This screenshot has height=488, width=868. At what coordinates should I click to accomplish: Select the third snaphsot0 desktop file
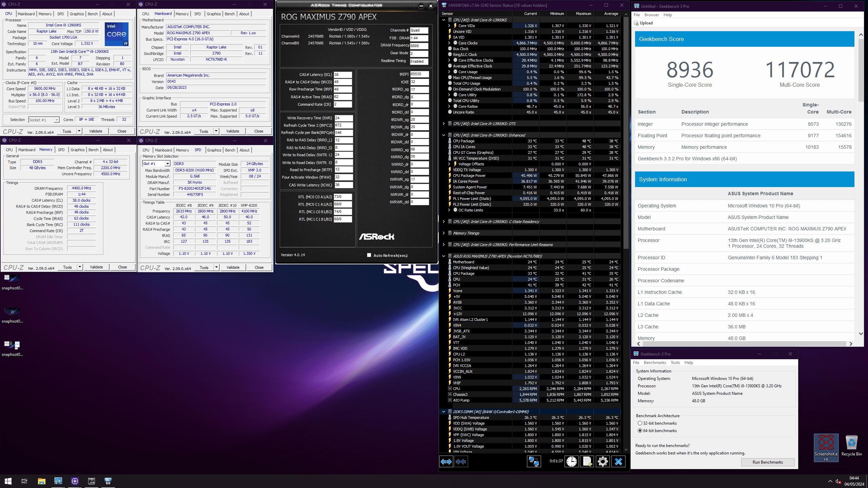click(x=12, y=349)
